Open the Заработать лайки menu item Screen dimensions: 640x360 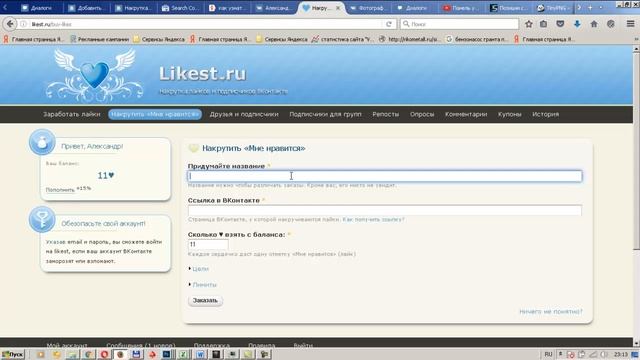click(x=71, y=114)
